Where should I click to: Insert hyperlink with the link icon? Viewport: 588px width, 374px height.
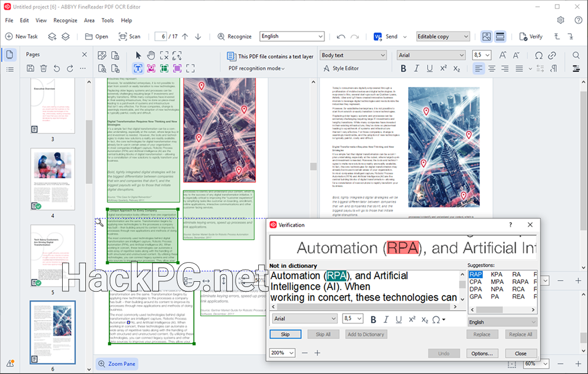click(x=551, y=56)
